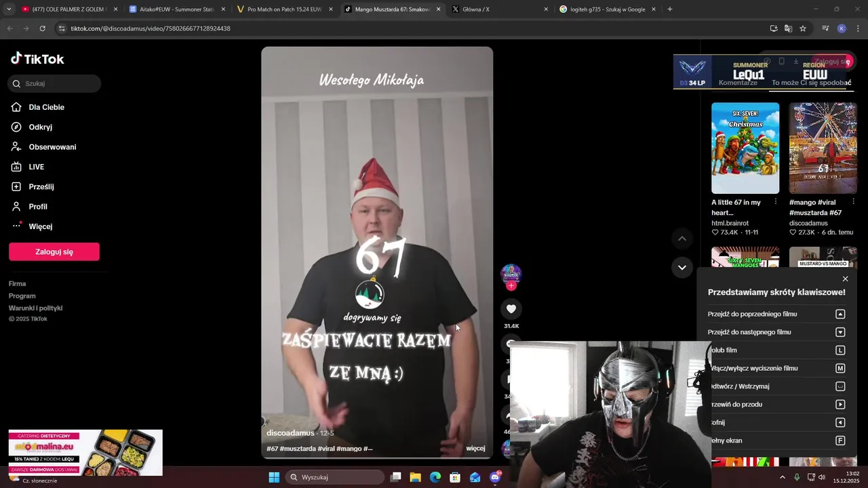Click the #67 #musztarda hashtag caption
868x488 pixels.
click(x=319, y=449)
